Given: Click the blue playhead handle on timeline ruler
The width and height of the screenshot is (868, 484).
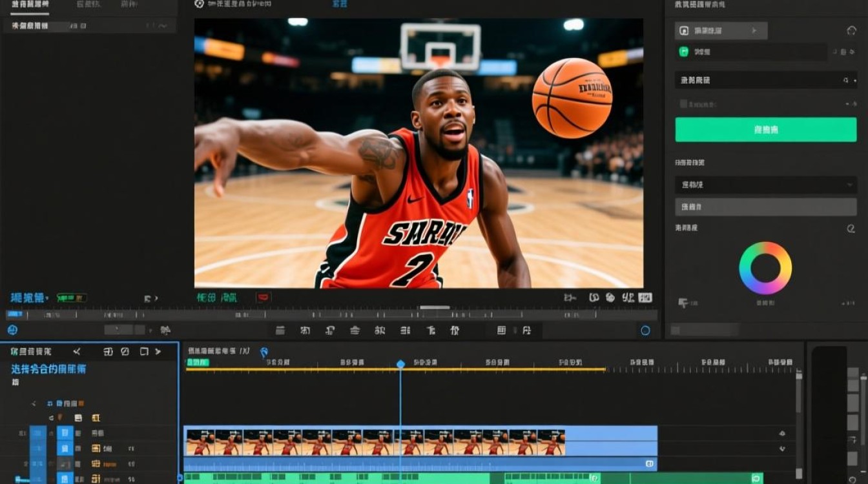Looking at the screenshot, I should click(x=400, y=365).
